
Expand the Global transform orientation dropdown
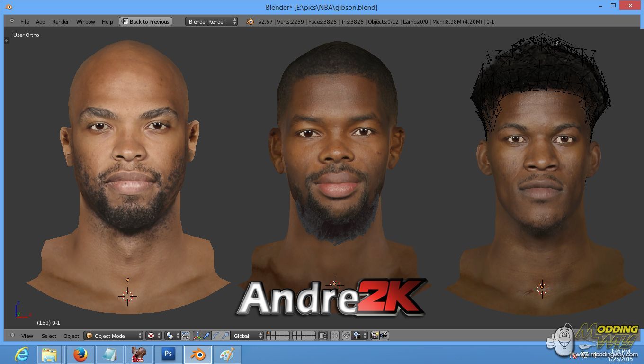[247, 336]
